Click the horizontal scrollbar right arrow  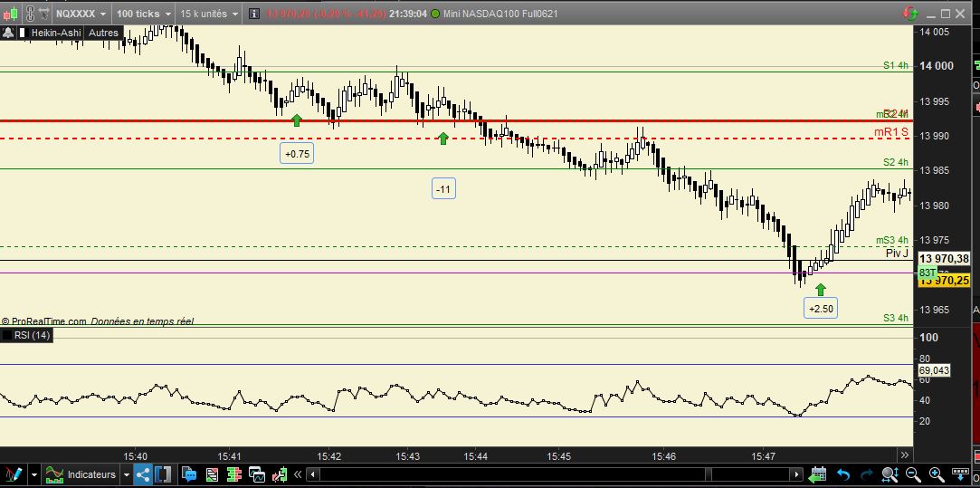pos(796,474)
